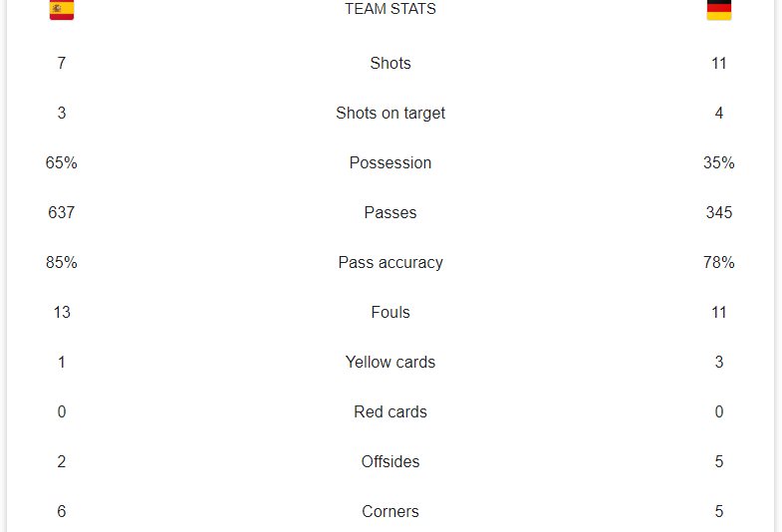
Task: Select the Yellow cards label
Action: coord(391,363)
